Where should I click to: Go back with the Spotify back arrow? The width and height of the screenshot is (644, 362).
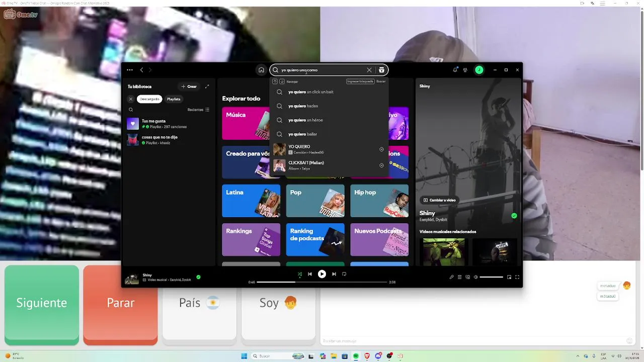142,70
